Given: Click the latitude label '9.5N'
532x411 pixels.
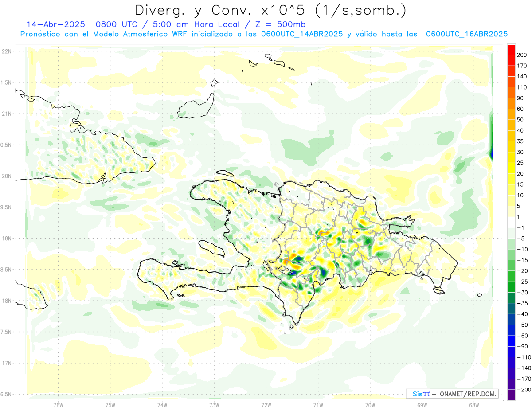Looking at the screenshot, I should [x=6, y=207].
